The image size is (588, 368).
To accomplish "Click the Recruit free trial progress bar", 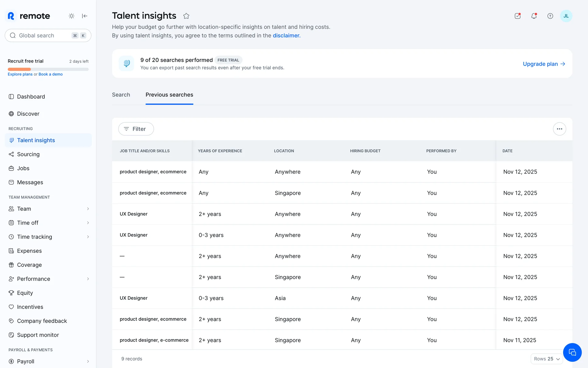I will tap(48, 69).
